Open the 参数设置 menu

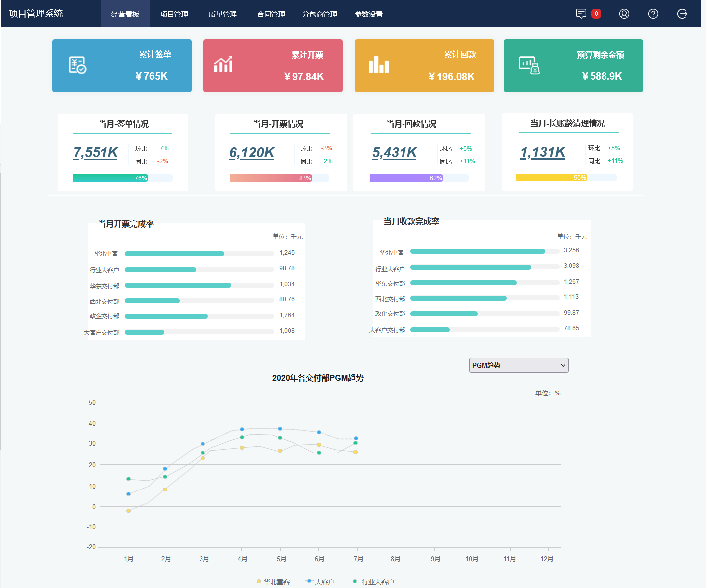(x=369, y=14)
